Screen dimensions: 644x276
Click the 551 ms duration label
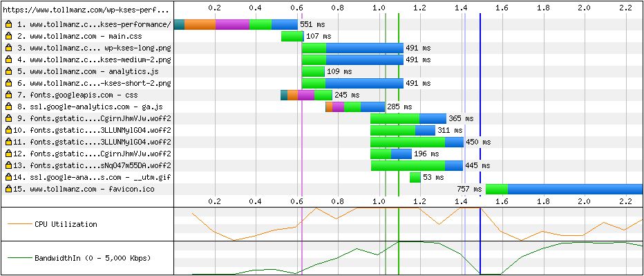coord(312,25)
